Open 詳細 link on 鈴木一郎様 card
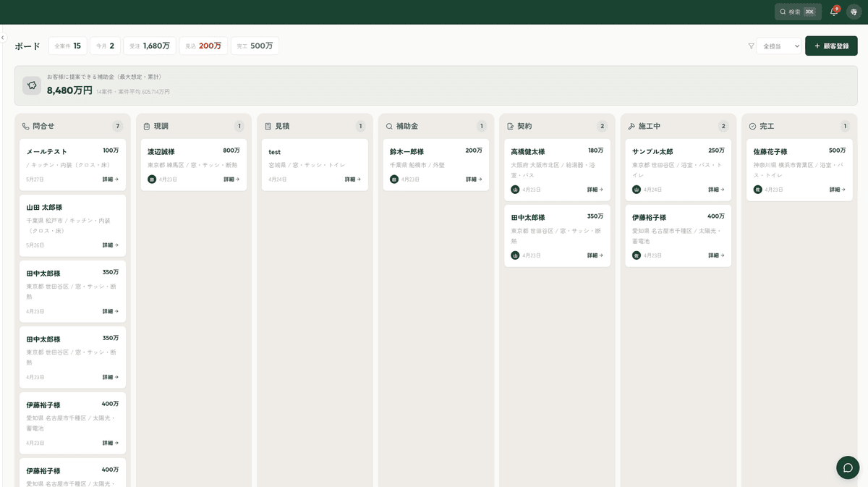868x487 pixels. [x=474, y=179]
